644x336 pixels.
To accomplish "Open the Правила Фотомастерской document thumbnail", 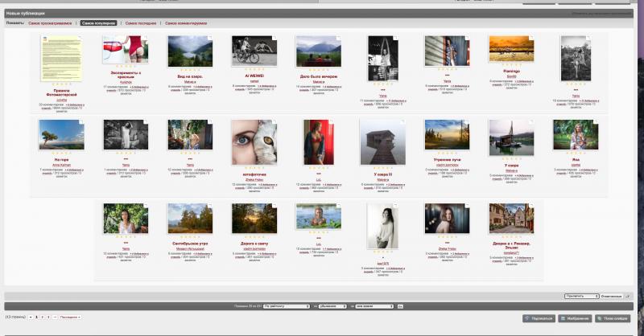I will point(62,58).
